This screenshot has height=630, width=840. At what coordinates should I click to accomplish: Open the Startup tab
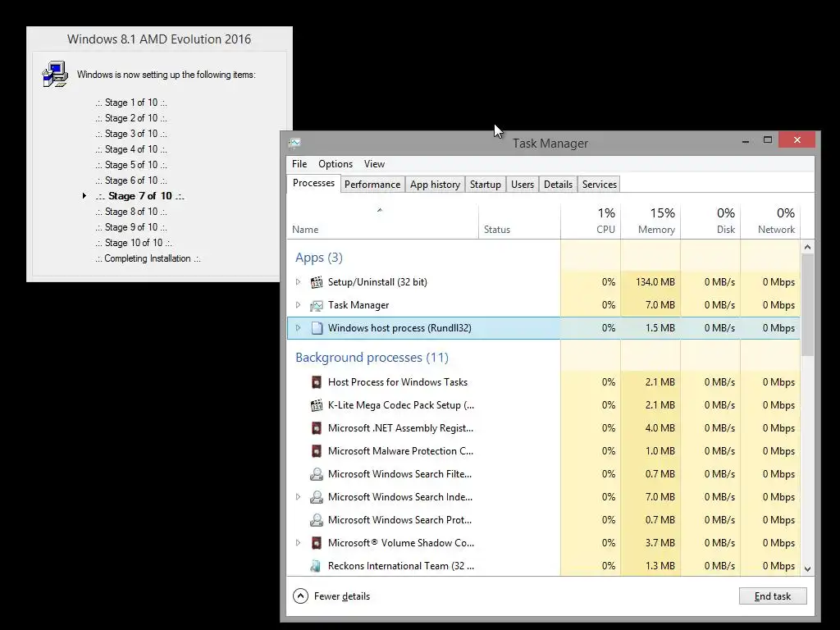point(486,185)
